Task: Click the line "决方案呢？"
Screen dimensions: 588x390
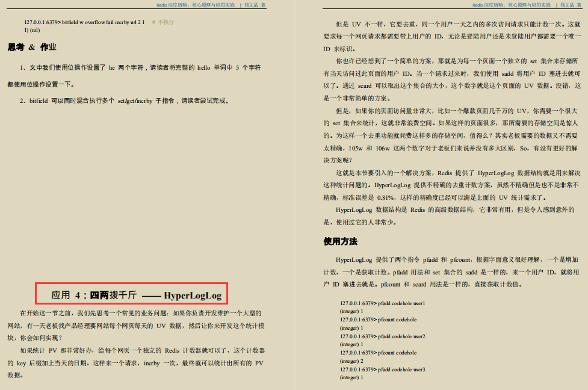Action: tap(338, 161)
